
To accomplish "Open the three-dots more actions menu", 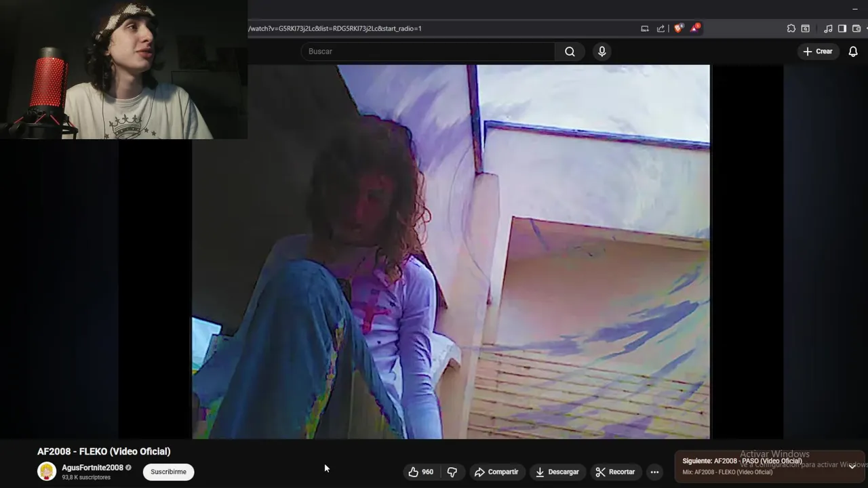I will (654, 472).
